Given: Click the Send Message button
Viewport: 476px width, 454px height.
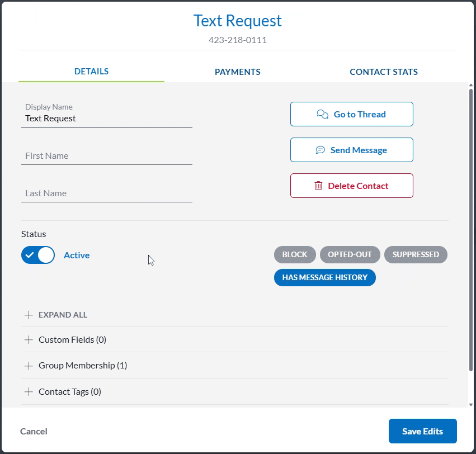Looking at the screenshot, I should (x=351, y=150).
